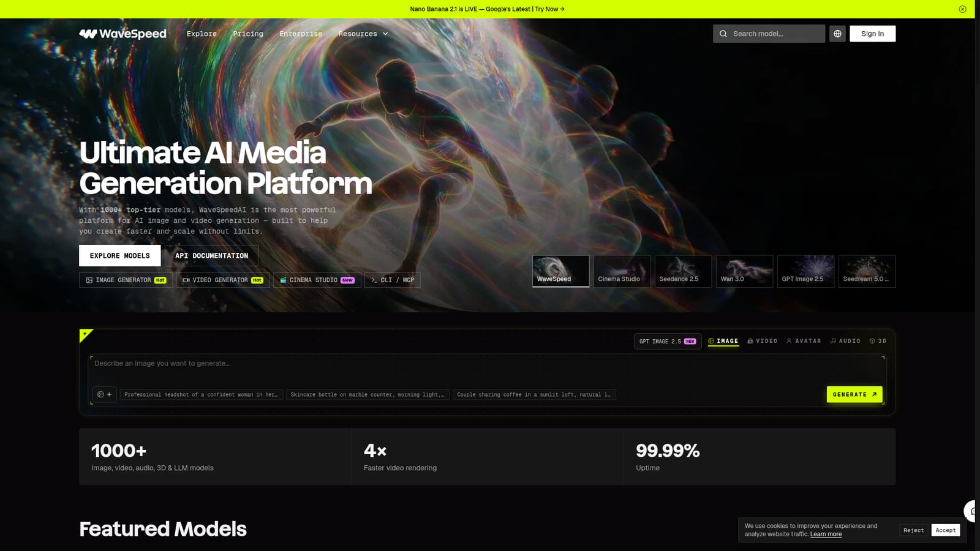Use the Professional headshot prompt suggestion
Viewport: 980px width, 551px height.
[202, 395]
